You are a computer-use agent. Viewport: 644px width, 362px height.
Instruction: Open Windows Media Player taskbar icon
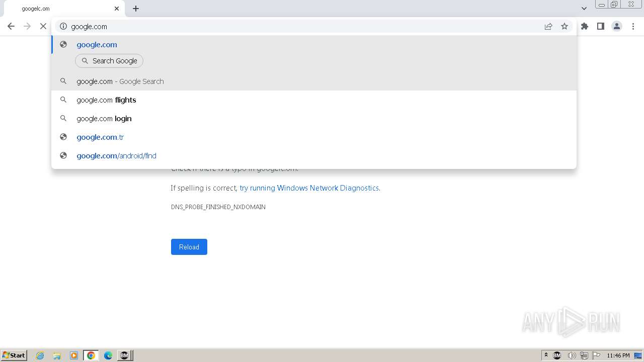tap(74, 355)
